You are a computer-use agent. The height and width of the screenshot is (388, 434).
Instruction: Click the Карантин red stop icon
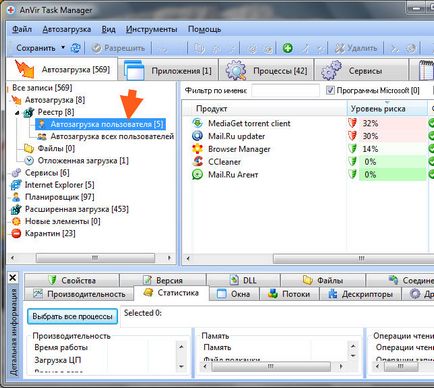tap(16, 233)
